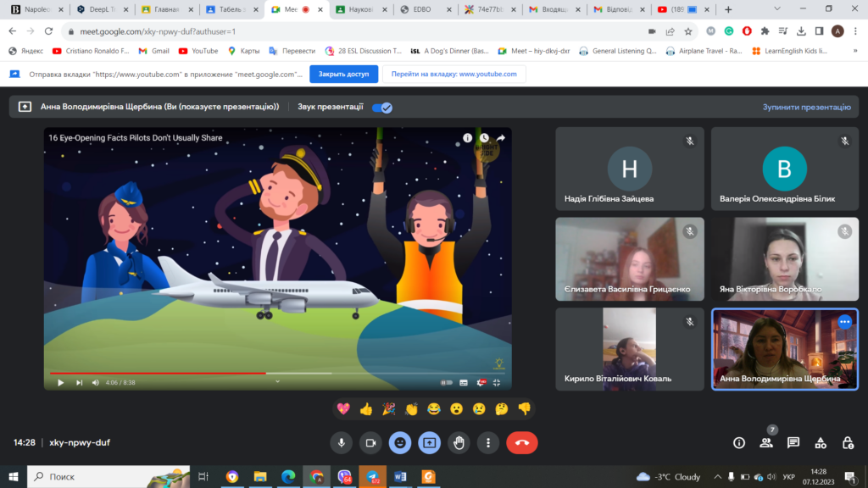Click the Закрыть доступ button
This screenshot has height=488, width=868.
click(343, 74)
